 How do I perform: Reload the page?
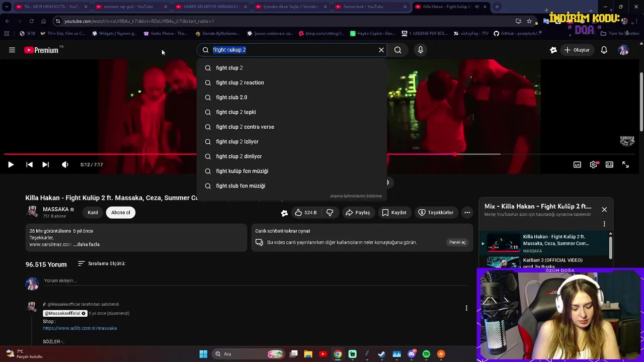(31, 21)
